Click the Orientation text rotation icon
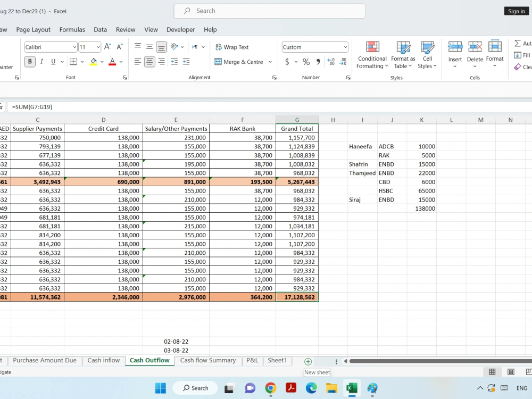 pos(174,46)
